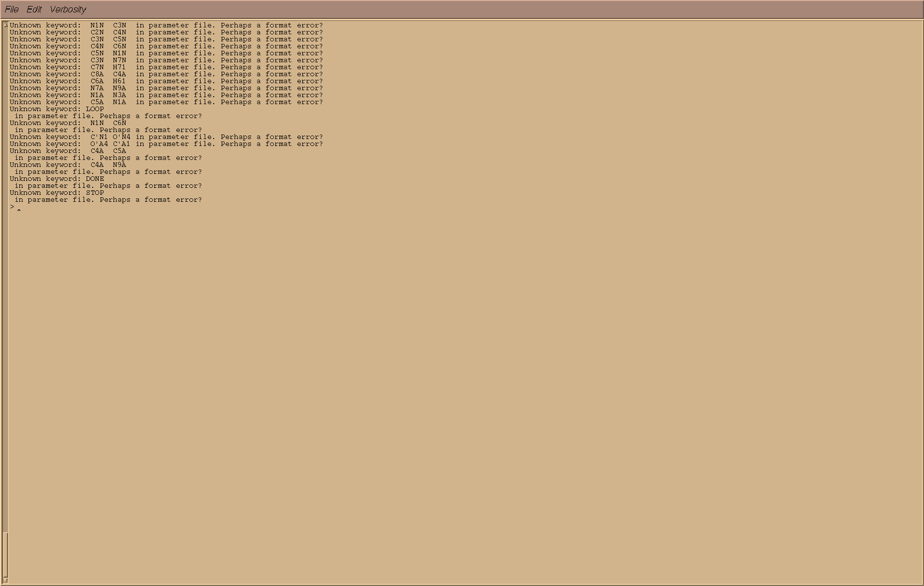Open the File menu
Screen dimensions: 924x586
point(11,9)
